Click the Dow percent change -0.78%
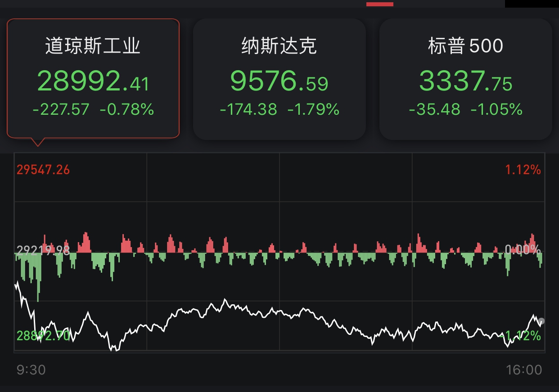 pos(127,109)
